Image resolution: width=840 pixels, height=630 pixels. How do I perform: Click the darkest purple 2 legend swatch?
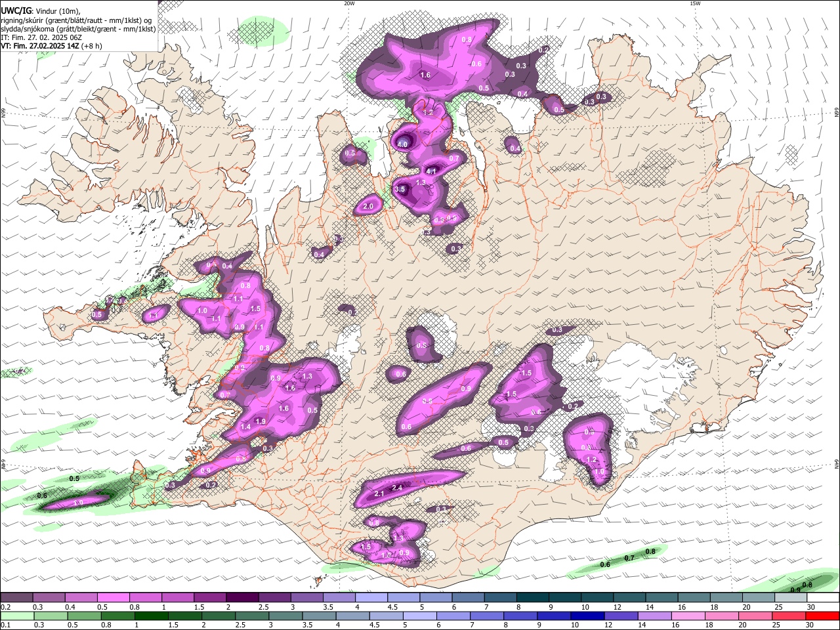pos(241,598)
